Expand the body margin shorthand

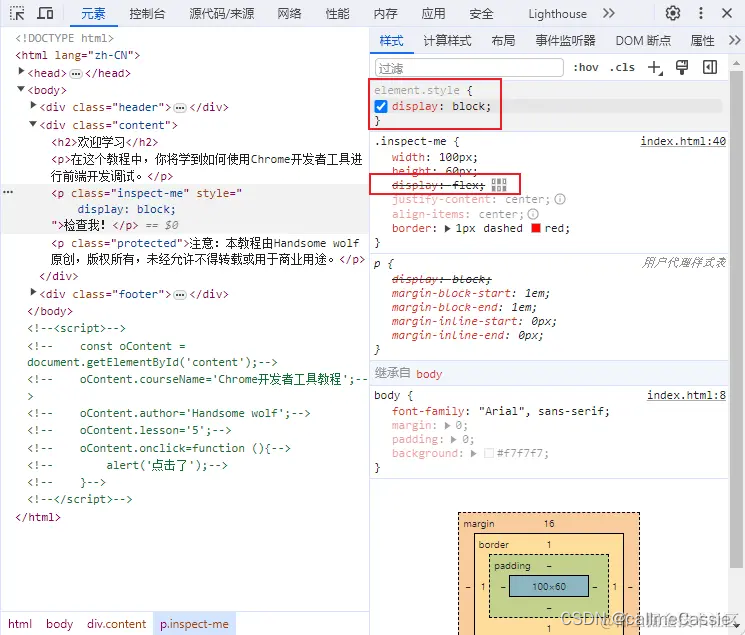coord(447,425)
